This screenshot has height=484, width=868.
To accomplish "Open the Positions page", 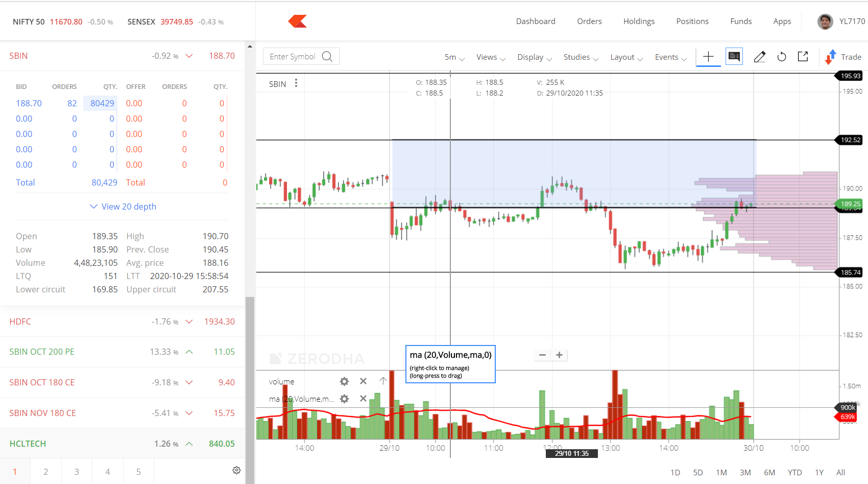I will coord(692,21).
